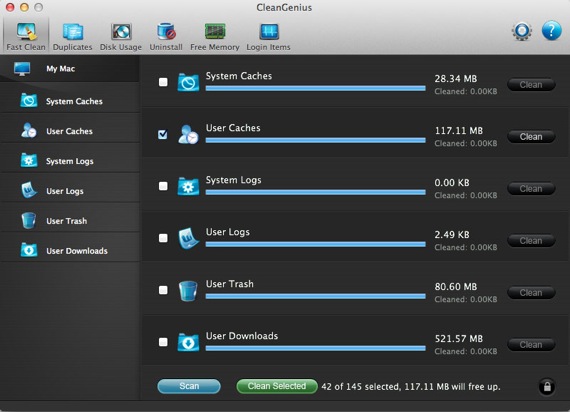Clean the User Trash row

pyautogui.click(x=531, y=293)
